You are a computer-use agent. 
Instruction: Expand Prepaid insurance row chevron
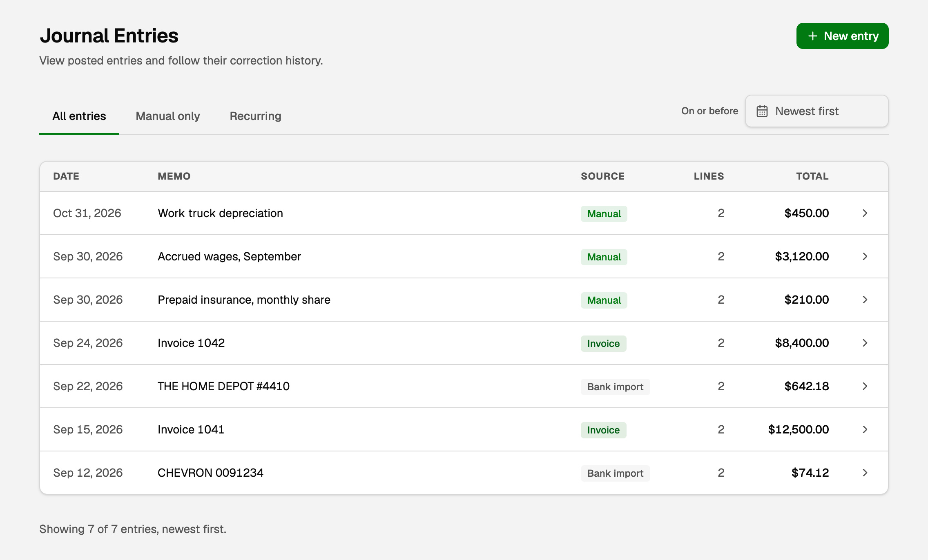[x=865, y=300]
